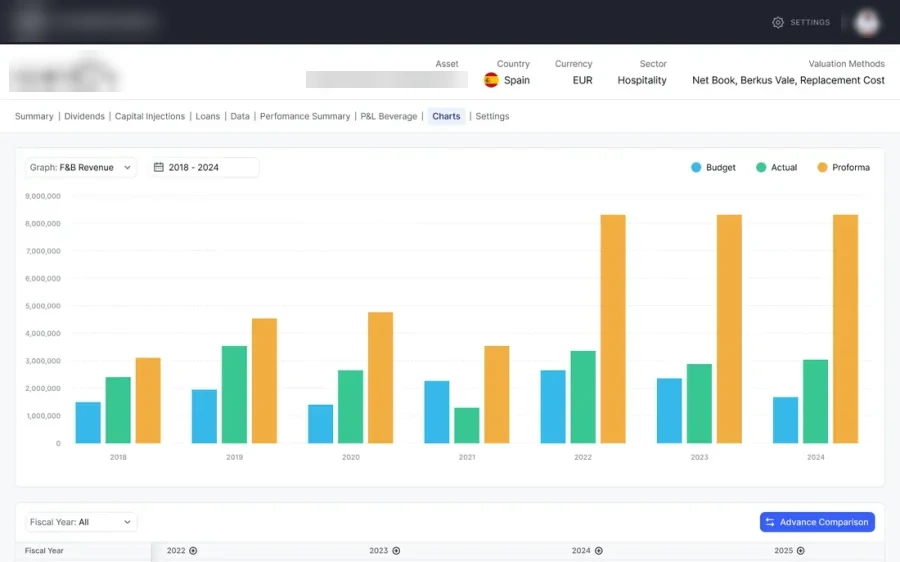Click the blurred asset name field
This screenshot has height=562, width=900.
tap(387, 79)
